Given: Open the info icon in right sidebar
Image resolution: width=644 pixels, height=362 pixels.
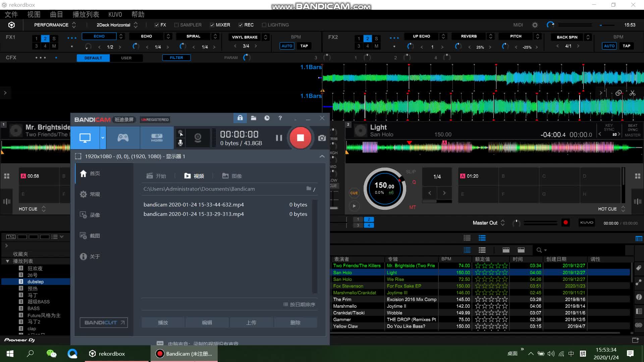Looking at the screenshot, I should (639, 297).
